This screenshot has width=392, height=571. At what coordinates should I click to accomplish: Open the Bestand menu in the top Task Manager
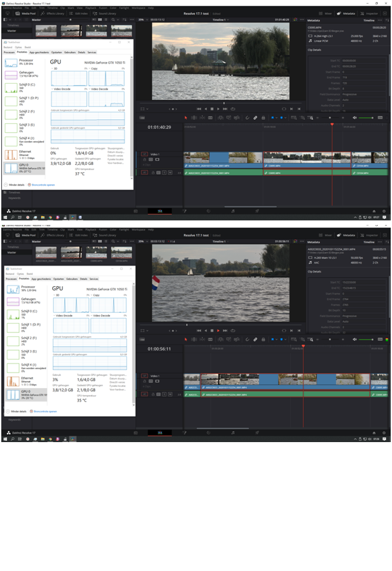[x=8, y=47]
